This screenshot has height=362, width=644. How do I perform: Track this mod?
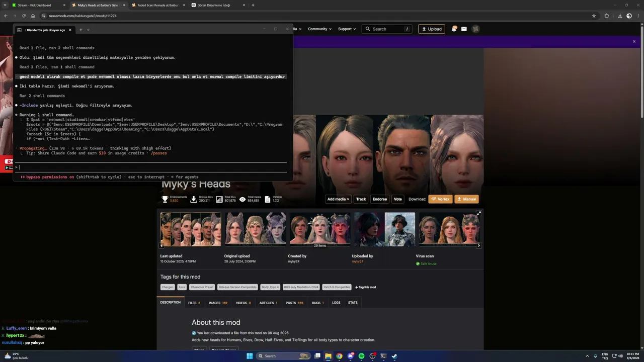coord(361,199)
